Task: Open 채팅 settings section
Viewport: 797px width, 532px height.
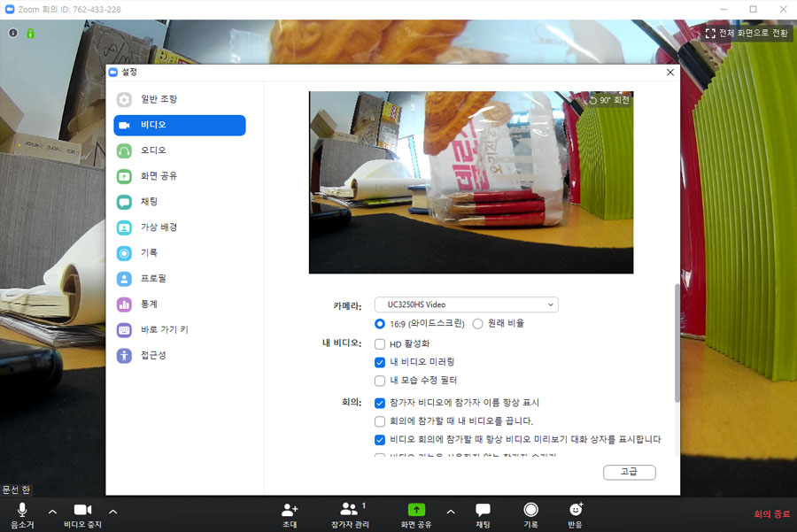Action: [x=180, y=202]
